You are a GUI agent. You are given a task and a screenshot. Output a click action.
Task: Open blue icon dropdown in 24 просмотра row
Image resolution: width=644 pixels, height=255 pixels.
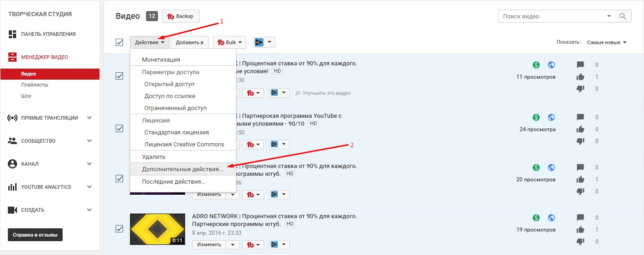point(279,144)
